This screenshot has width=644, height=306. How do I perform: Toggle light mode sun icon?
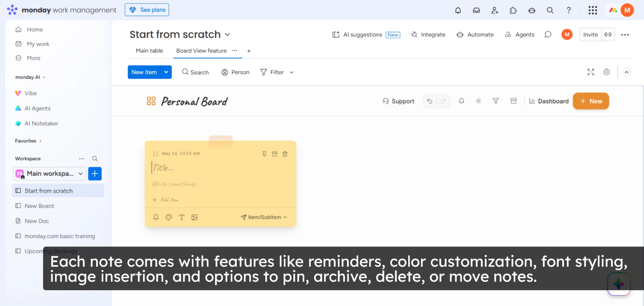coord(479,101)
